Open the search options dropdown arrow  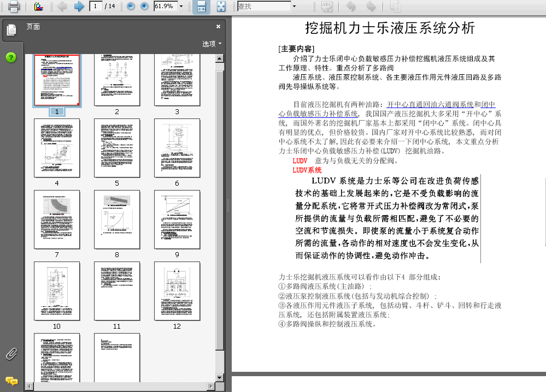coord(294,6)
